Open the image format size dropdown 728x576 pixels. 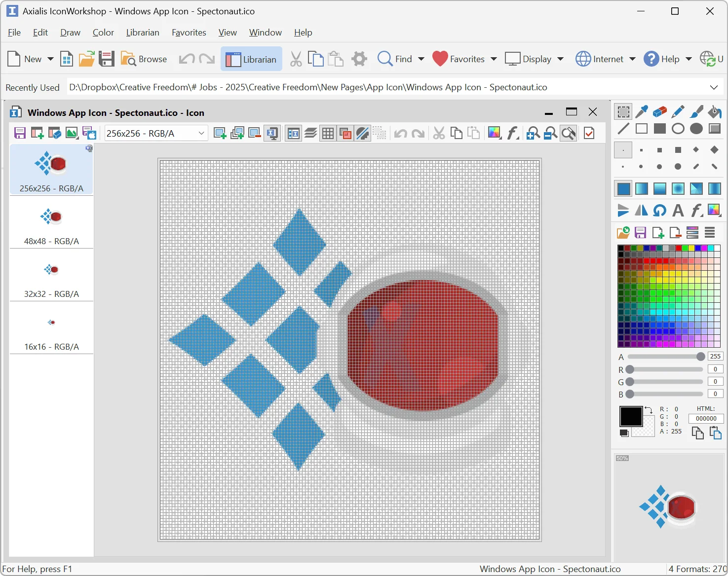click(x=200, y=133)
